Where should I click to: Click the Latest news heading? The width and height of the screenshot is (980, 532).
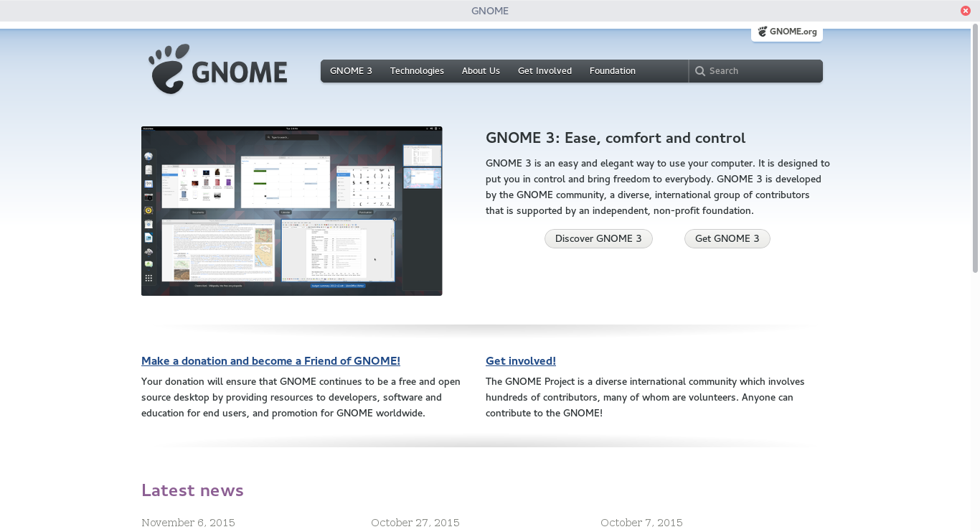(x=192, y=490)
